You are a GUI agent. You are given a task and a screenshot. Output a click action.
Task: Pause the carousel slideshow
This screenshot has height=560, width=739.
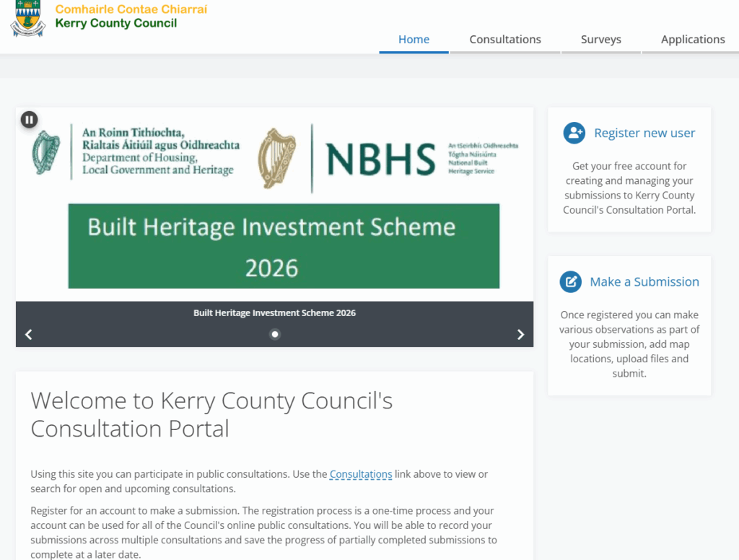[x=29, y=120]
